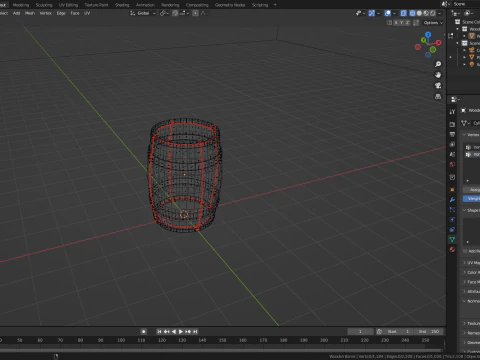Open the Global transform orientation dropdown
The height and width of the screenshot is (360, 480).
coord(143,13)
